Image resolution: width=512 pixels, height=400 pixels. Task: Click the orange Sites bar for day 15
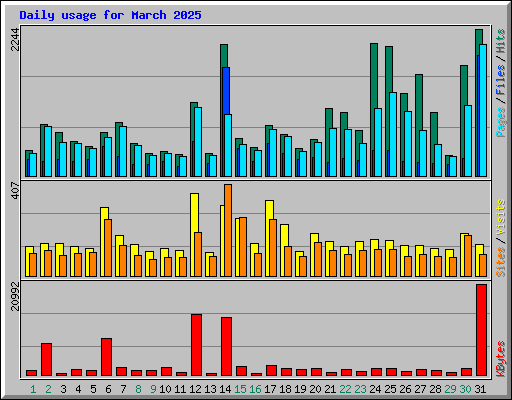pyautogui.click(x=243, y=247)
